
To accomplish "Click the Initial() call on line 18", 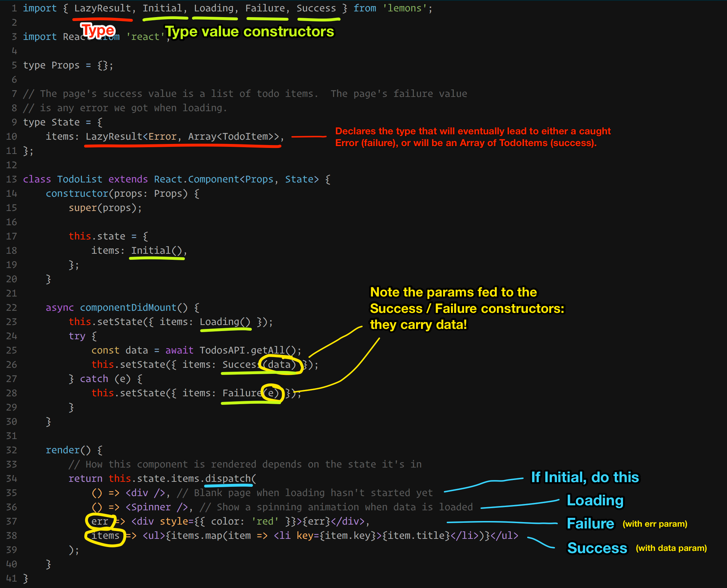I will pyautogui.click(x=157, y=251).
